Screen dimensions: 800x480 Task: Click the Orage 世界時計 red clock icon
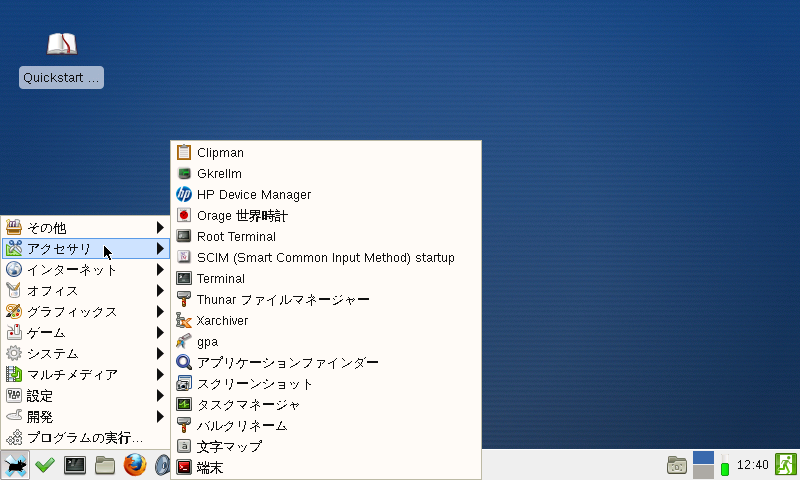184,215
